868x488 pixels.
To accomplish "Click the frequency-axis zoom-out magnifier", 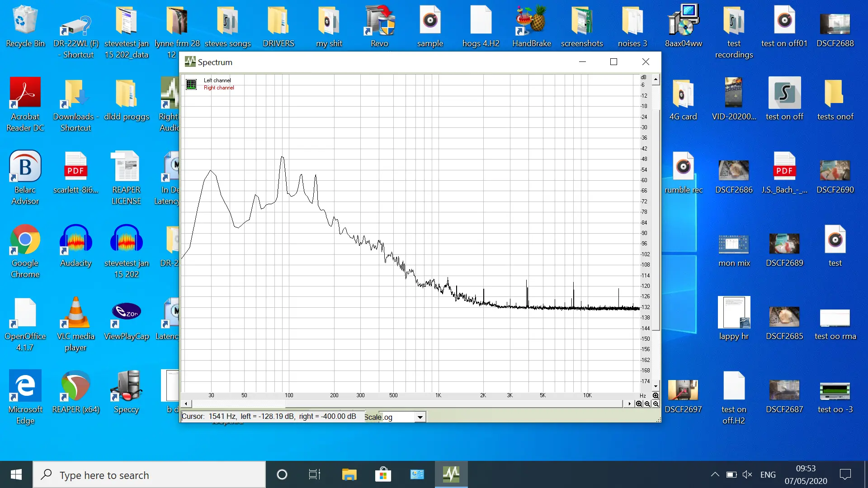I will [x=647, y=404].
